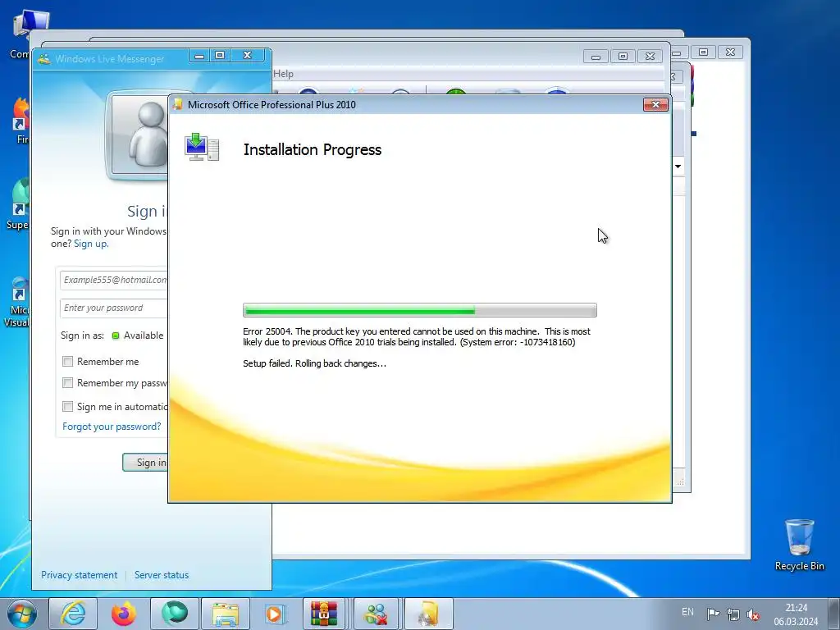Click the Windows Live Messenger title icon
Viewport: 840px width, 630px height.
pos(44,59)
